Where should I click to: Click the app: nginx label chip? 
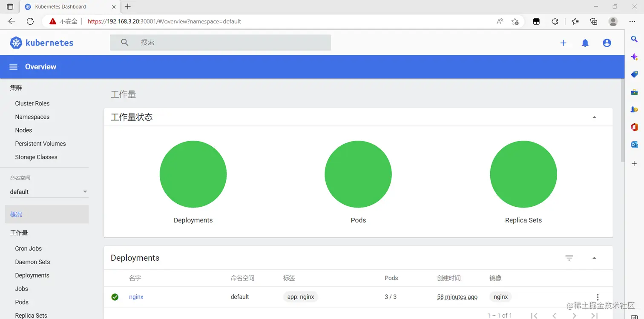click(x=301, y=297)
